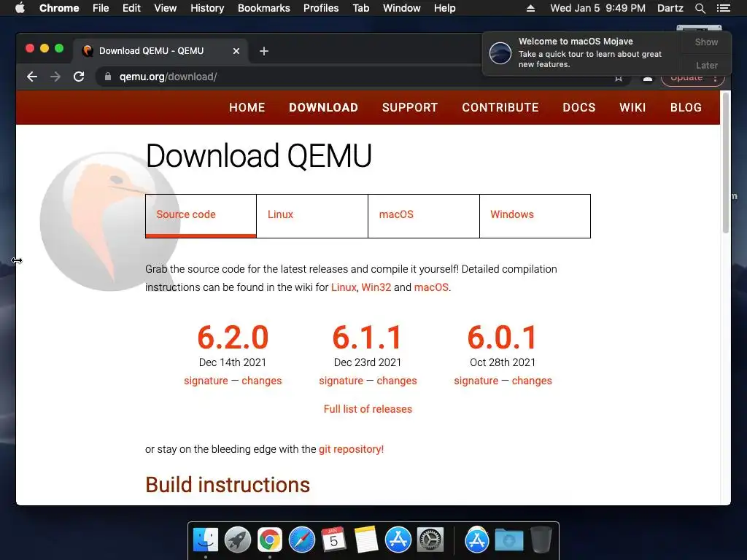The height and width of the screenshot is (560, 747).
Task: Download QEMU version 6.2.0
Action: 233,337
